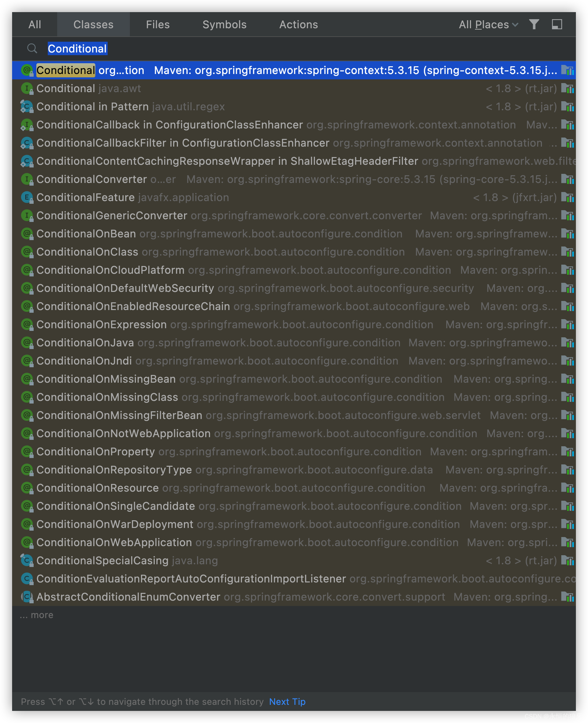Switch to the Classes tab

click(93, 25)
